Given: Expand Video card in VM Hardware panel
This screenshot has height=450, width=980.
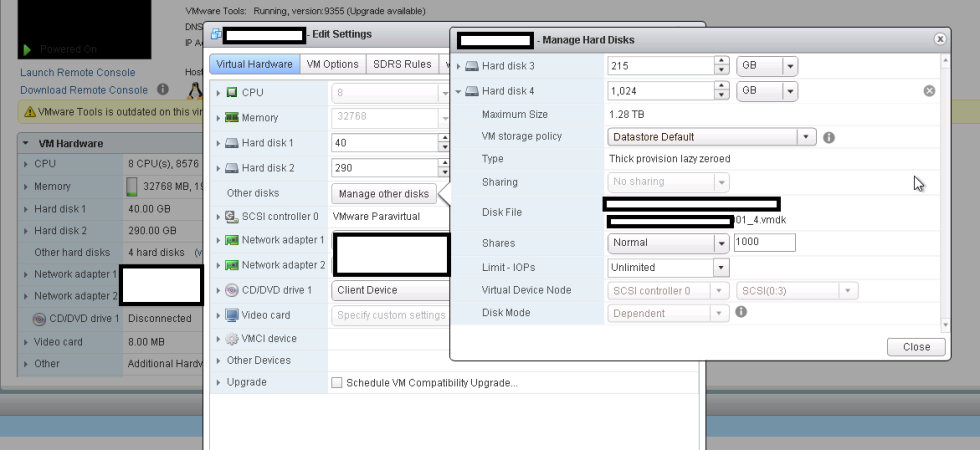Looking at the screenshot, I should (26, 342).
